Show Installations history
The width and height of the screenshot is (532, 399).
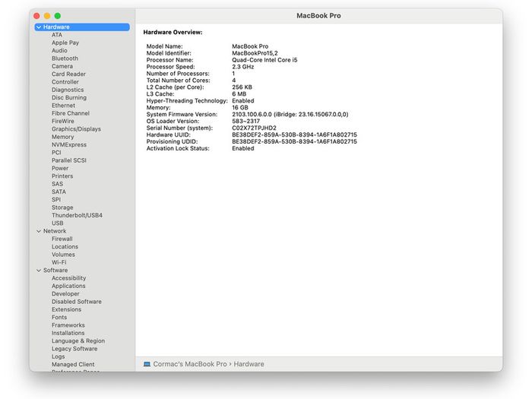pyautogui.click(x=68, y=333)
